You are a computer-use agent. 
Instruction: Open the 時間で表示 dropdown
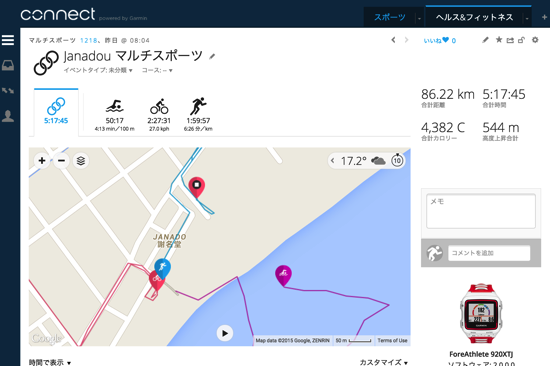pos(49,362)
